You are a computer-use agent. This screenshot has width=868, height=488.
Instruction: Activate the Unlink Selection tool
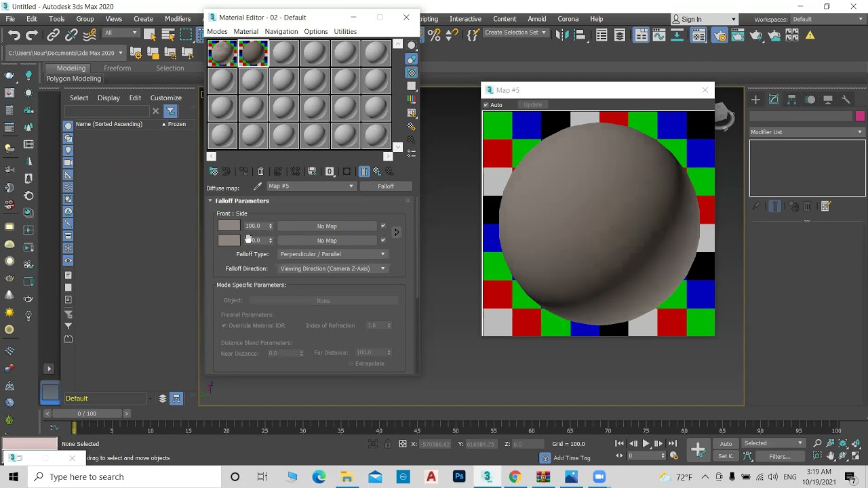coord(72,35)
